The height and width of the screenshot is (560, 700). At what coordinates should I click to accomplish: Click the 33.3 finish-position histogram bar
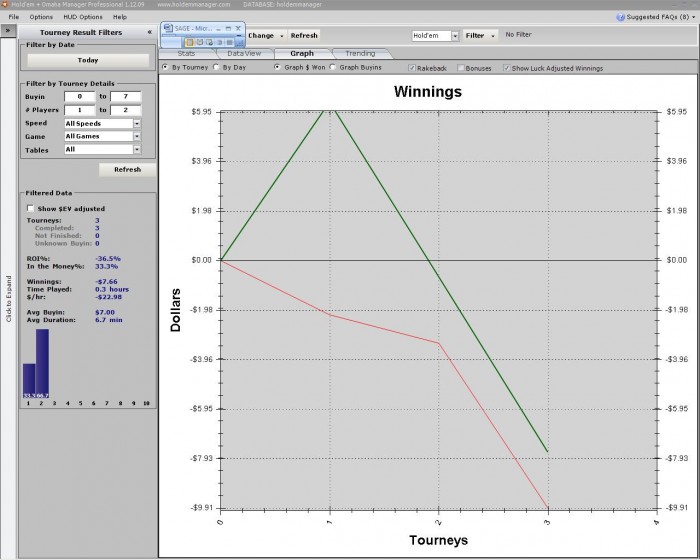coord(29,380)
